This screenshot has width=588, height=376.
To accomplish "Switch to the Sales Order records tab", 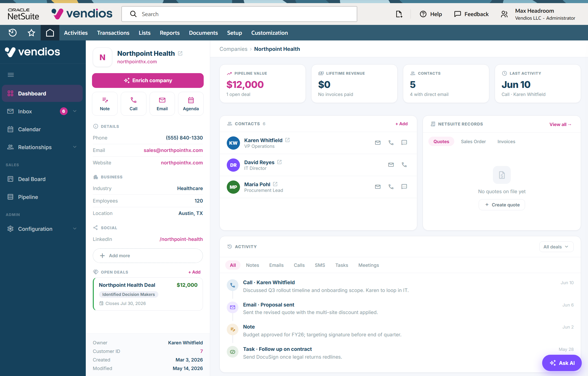I will click(473, 142).
